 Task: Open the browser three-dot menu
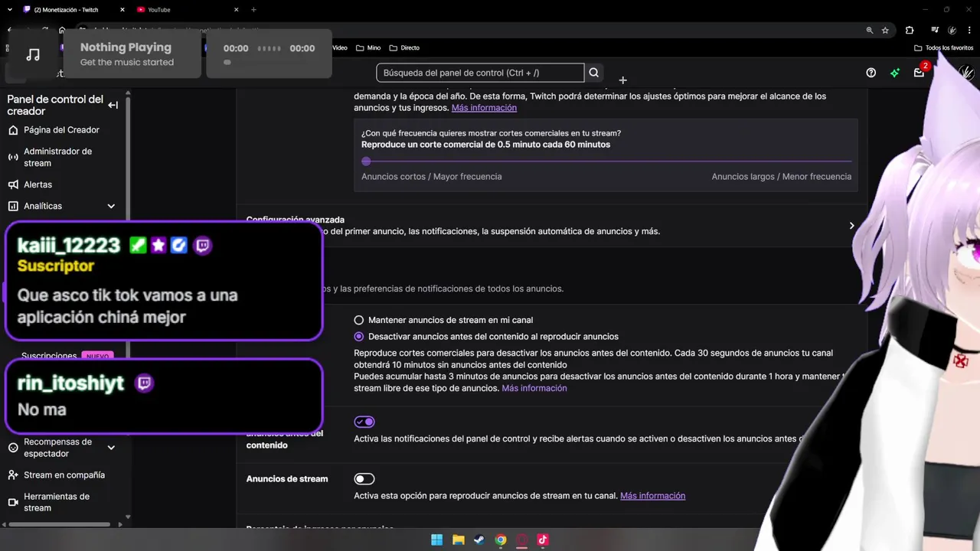coord(969,31)
